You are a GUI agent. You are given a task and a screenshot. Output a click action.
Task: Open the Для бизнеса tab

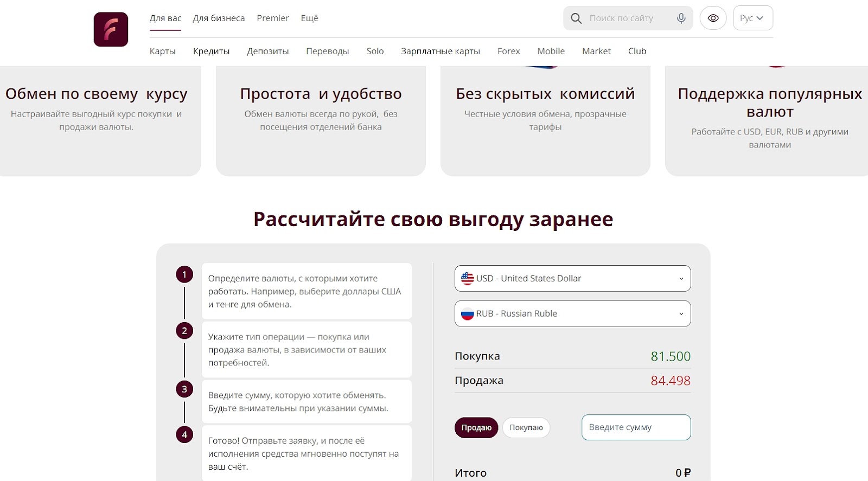(x=219, y=18)
